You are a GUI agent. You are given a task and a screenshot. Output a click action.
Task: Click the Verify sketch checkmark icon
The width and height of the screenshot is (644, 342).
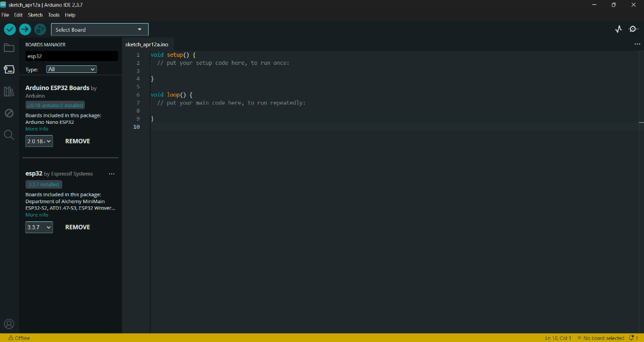pos(10,29)
